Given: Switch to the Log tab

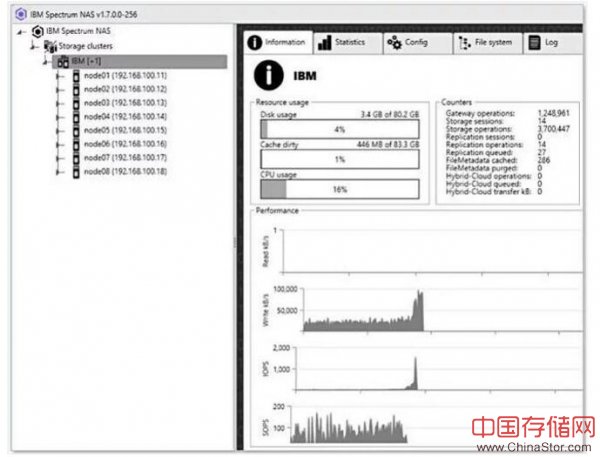Looking at the screenshot, I should tap(544, 43).
